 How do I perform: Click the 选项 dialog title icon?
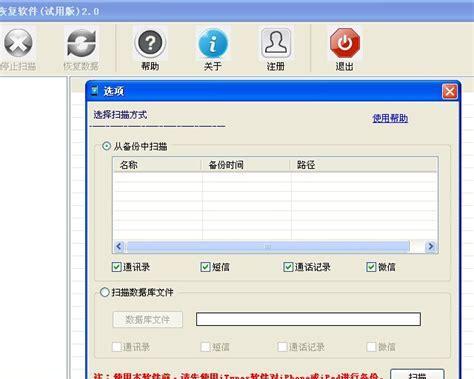(95, 91)
